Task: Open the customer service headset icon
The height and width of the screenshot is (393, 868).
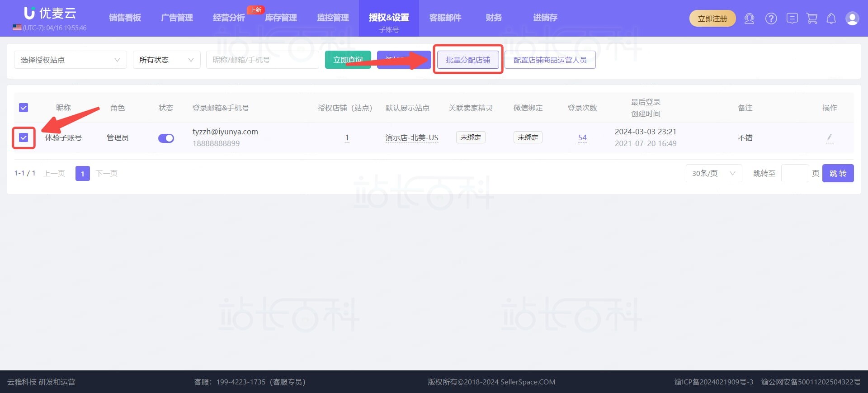Action: click(x=749, y=19)
